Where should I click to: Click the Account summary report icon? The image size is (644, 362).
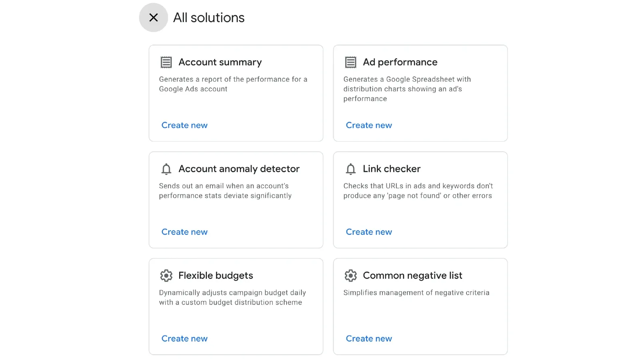tap(166, 62)
